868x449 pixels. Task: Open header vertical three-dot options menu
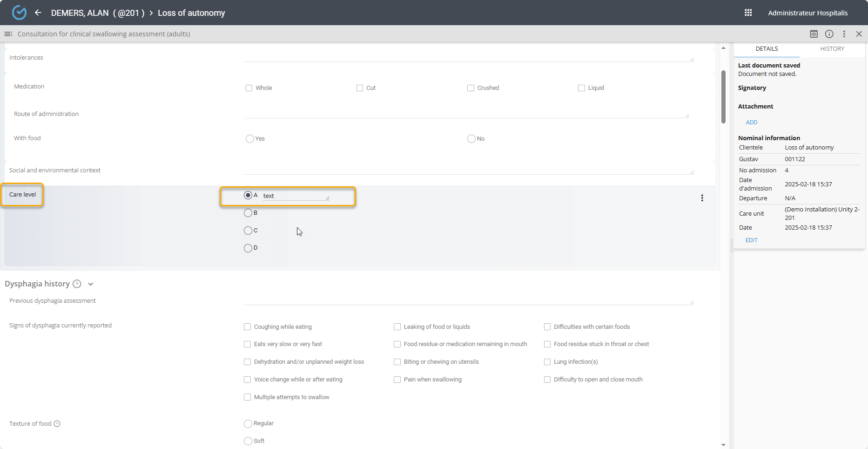point(844,34)
